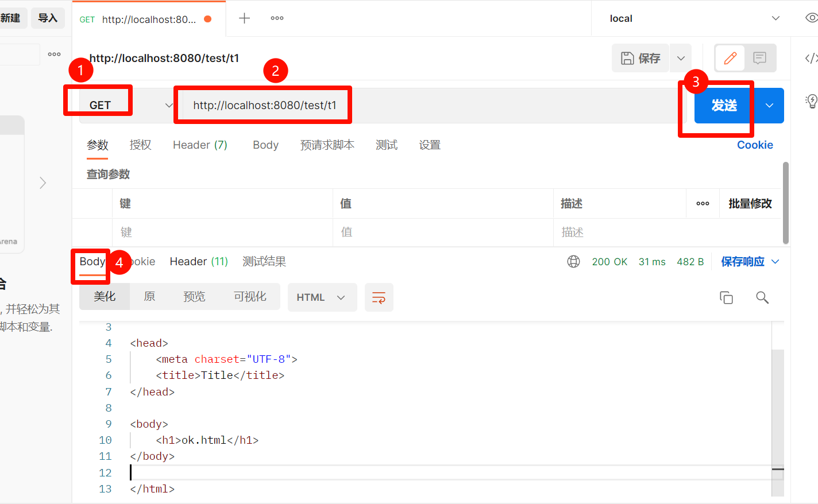This screenshot has width=818, height=504.
Task: Switch to the 授权 tab
Action: point(141,145)
